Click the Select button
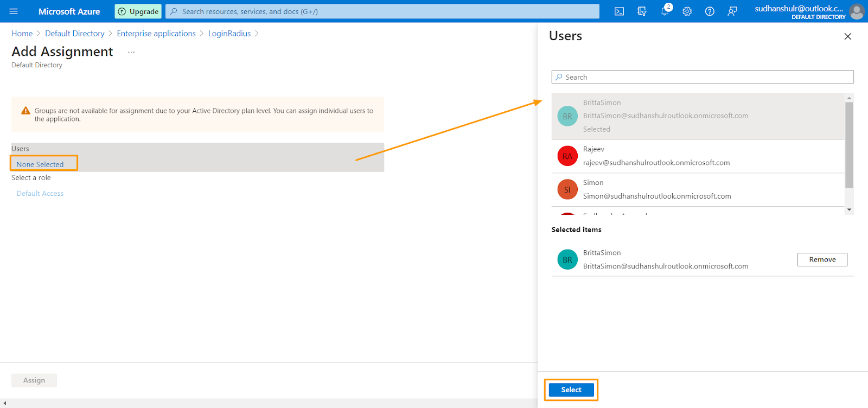The height and width of the screenshot is (408, 868). point(571,390)
